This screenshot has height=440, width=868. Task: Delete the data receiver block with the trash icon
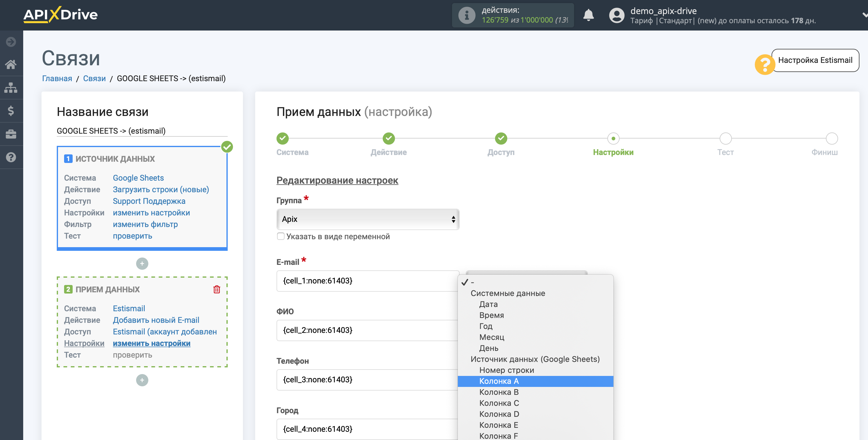coord(217,289)
